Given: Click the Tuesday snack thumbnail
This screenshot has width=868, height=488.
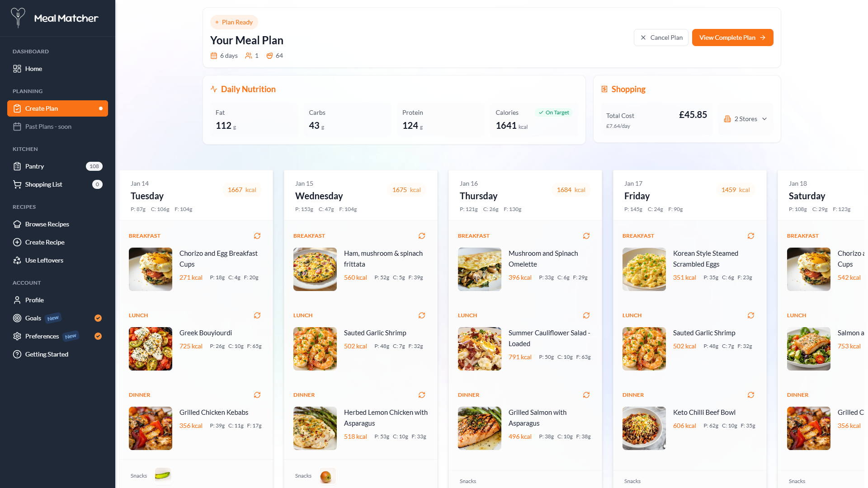Looking at the screenshot, I should [163, 476].
